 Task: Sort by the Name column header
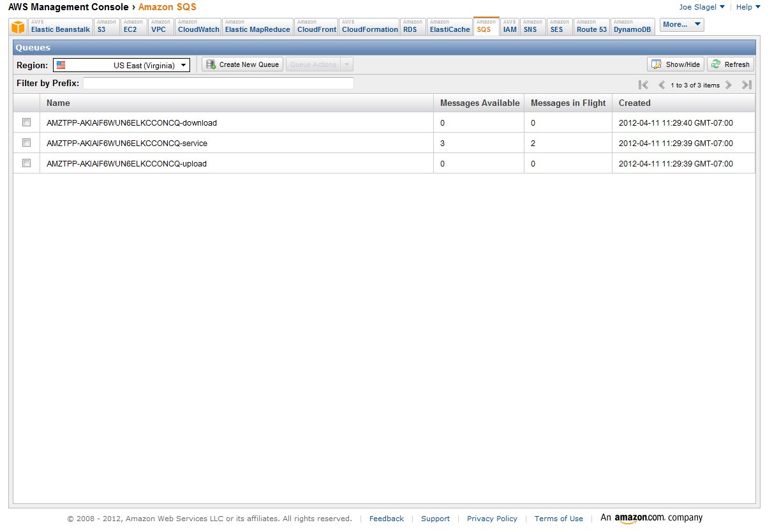pos(237,103)
